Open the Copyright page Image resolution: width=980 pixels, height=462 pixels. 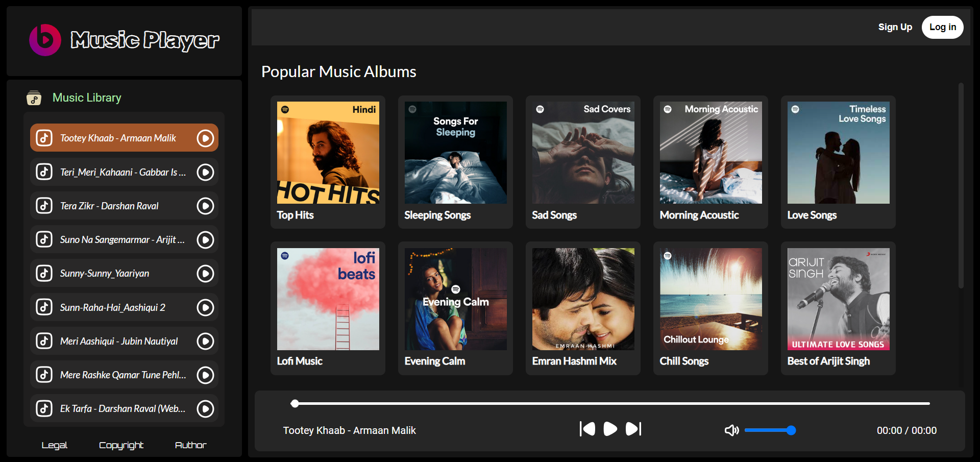(x=121, y=445)
